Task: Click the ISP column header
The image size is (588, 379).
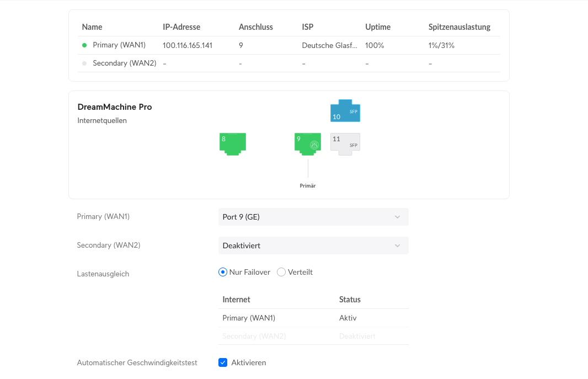Action: [307, 27]
